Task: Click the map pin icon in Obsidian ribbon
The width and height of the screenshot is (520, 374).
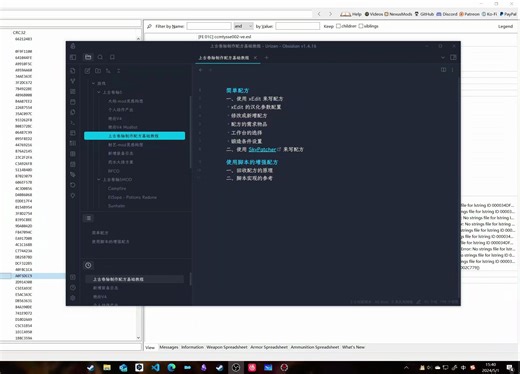Action: click(73, 196)
